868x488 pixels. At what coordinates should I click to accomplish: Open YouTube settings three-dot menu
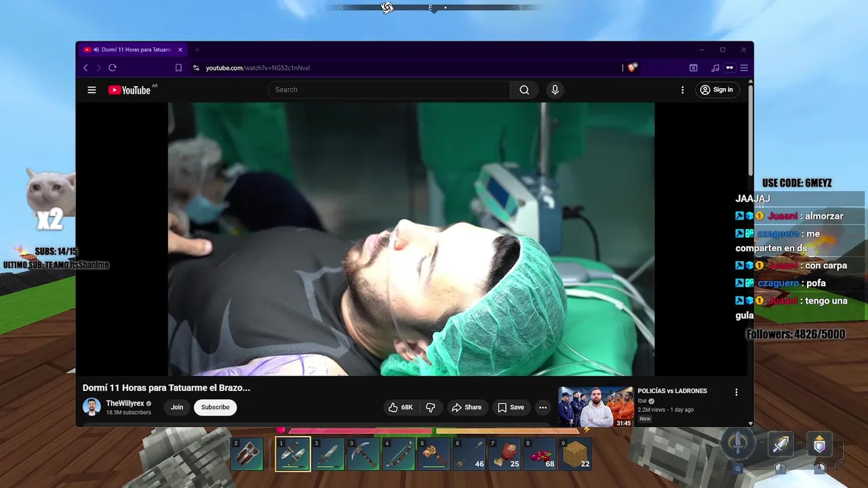682,89
